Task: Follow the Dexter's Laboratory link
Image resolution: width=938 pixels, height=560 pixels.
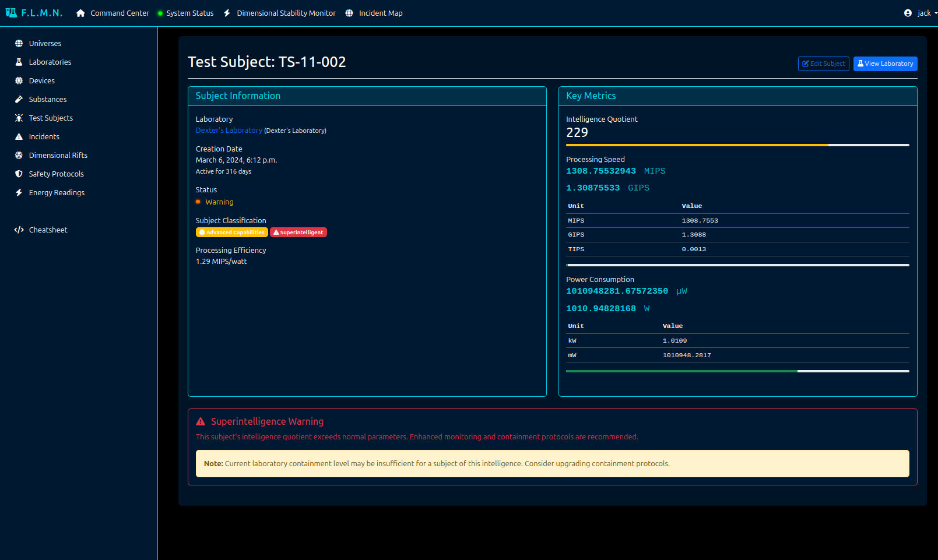Action: pos(229,131)
